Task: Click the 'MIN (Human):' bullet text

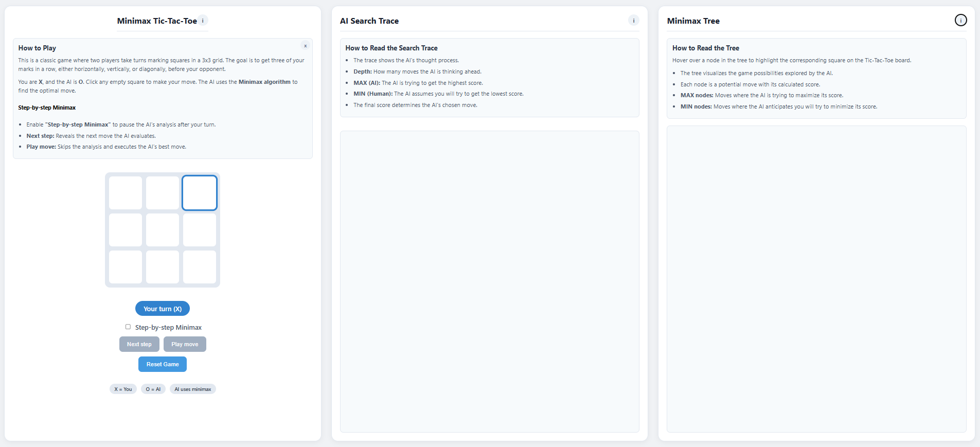Action: (x=438, y=94)
